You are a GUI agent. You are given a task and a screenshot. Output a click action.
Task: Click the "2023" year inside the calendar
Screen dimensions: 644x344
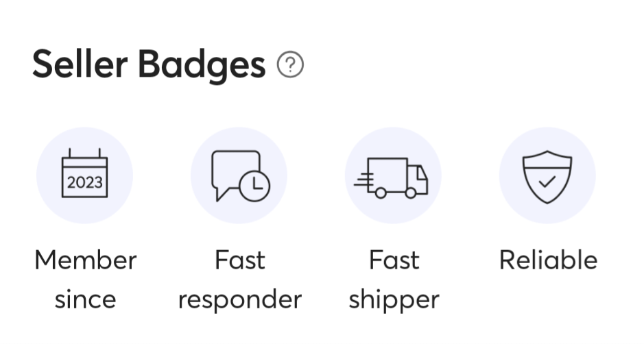pos(84,183)
